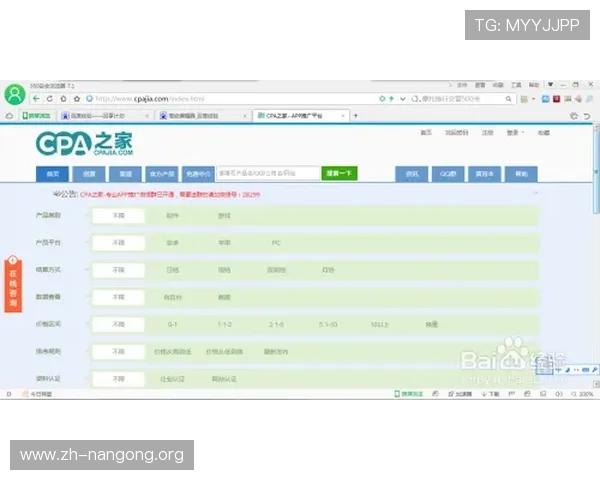Choose the 0-1 price range option
The height and width of the screenshot is (480, 600).
[x=173, y=325]
